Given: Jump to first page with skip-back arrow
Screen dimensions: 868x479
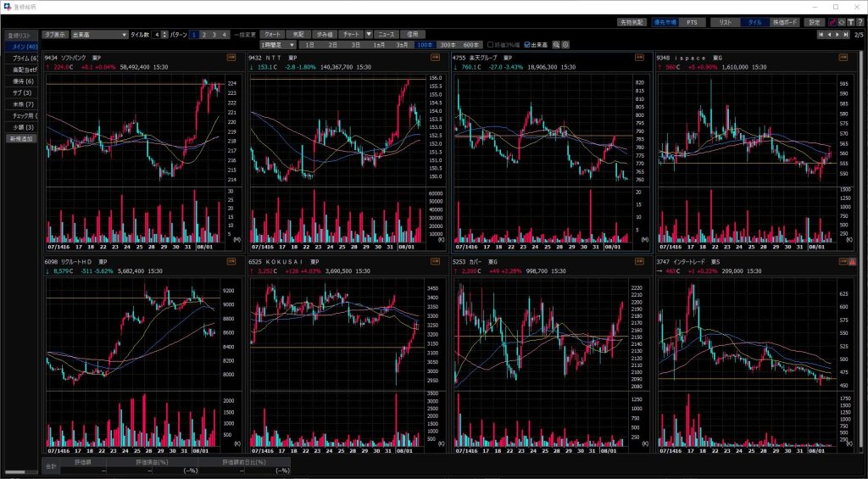Looking at the screenshot, I should 821,35.
